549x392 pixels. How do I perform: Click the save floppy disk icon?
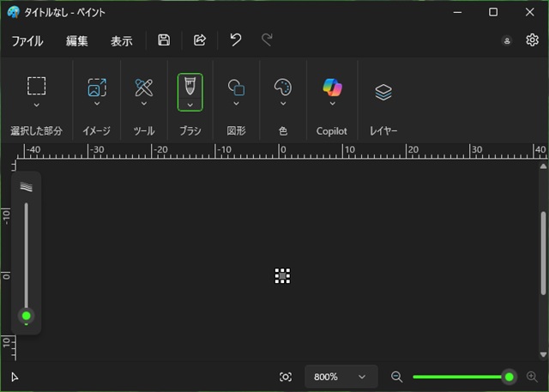pos(164,40)
